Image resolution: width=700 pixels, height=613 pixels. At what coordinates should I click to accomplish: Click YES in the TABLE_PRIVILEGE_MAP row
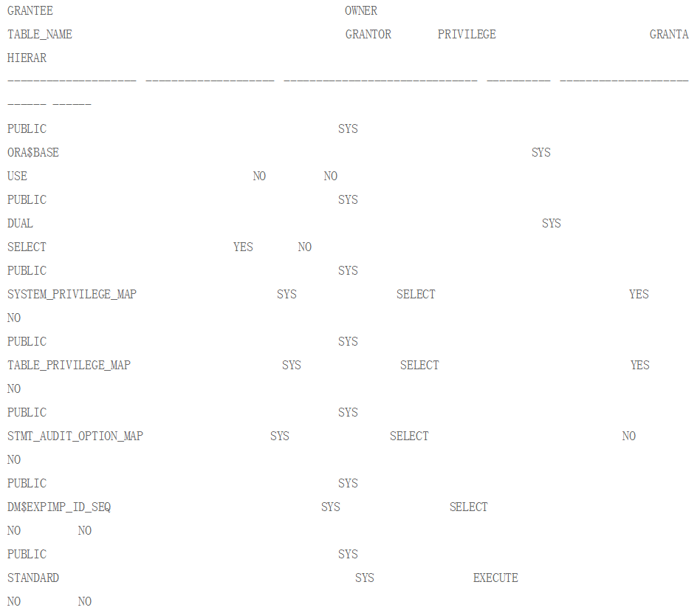click(x=639, y=365)
